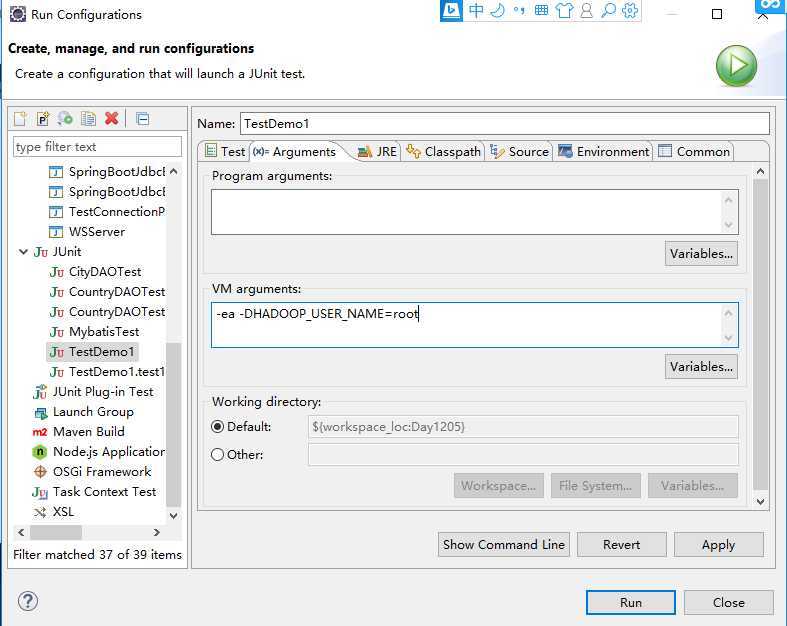The width and height of the screenshot is (787, 626).
Task: Click Arguments panel scroll down arrow
Action: (x=760, y=502)
